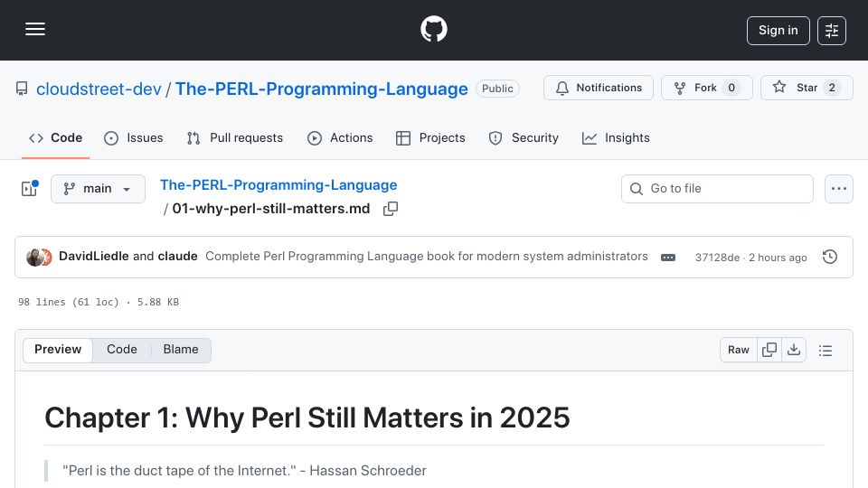This screenshot has width=868, height=488.
Task: Open claude co-author link
Action: pos(178,256)
